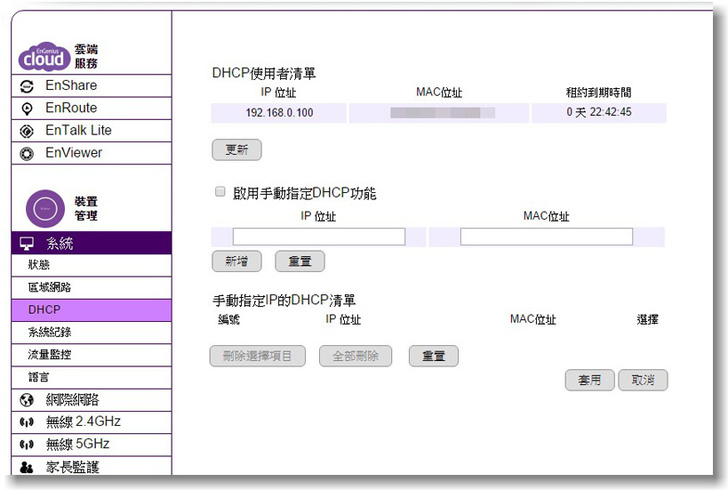This screenshot has width=728, height=490.
Task: Select 區域網路 in the system menu
Action: (x=49, y=287)
